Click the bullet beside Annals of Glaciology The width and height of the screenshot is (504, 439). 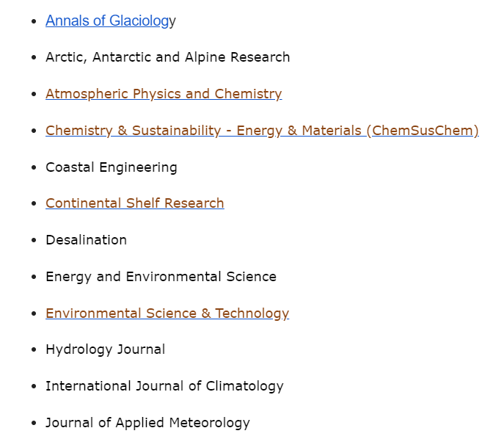pyautogui.click(x=33, y=22)
